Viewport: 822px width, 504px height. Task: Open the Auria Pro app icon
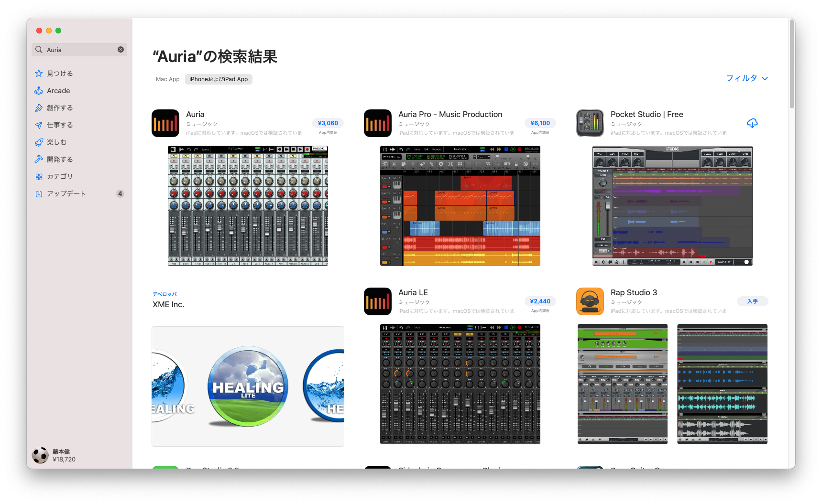[x=378, y=123]
